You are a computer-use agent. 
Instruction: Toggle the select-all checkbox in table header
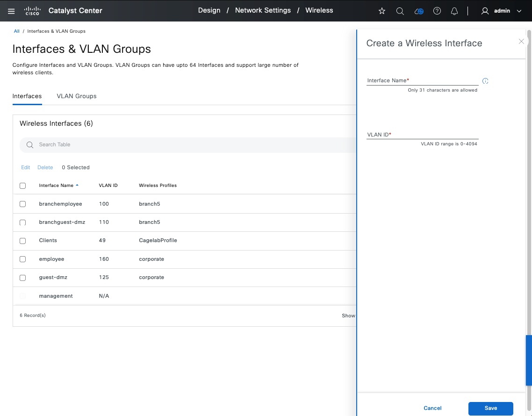click(x=23, y=186)
